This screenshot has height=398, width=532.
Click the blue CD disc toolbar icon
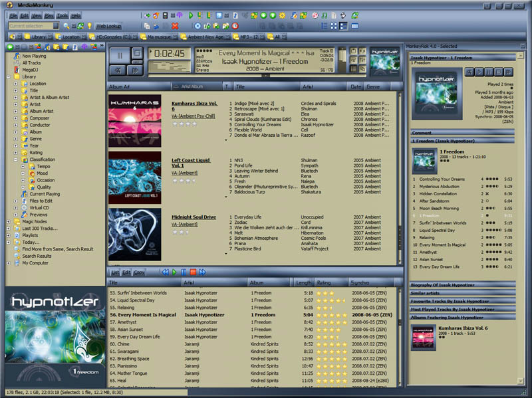(x=198, y=26)
